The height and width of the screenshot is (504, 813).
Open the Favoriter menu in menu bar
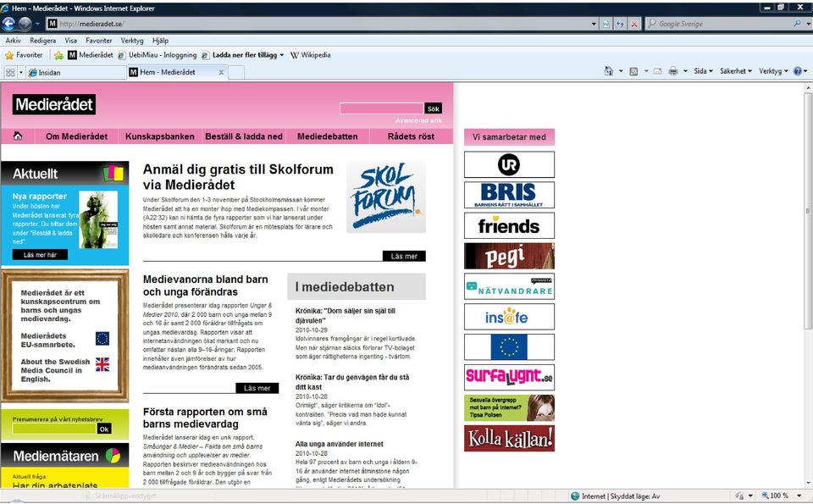[x=99, y=41]
